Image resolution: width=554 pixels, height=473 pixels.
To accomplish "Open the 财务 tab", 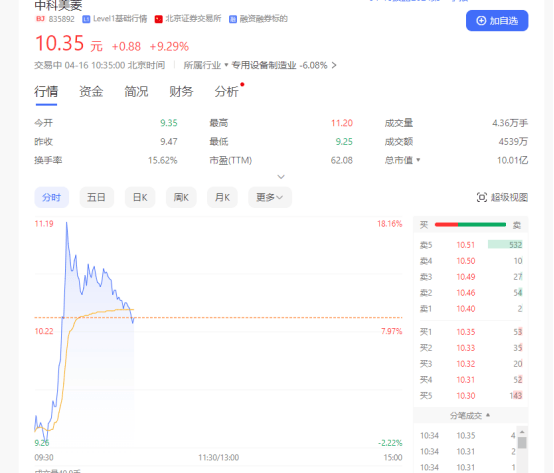I will 181,91.
